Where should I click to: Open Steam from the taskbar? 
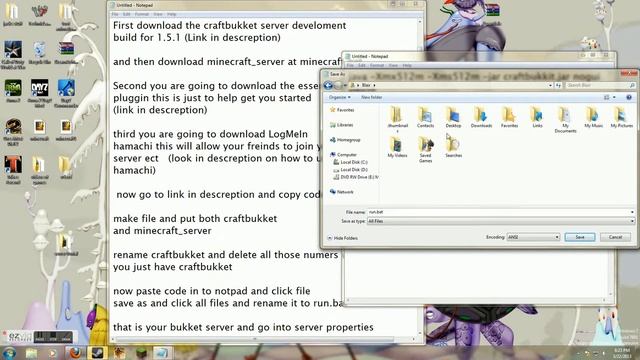click(x=97, y=353)
